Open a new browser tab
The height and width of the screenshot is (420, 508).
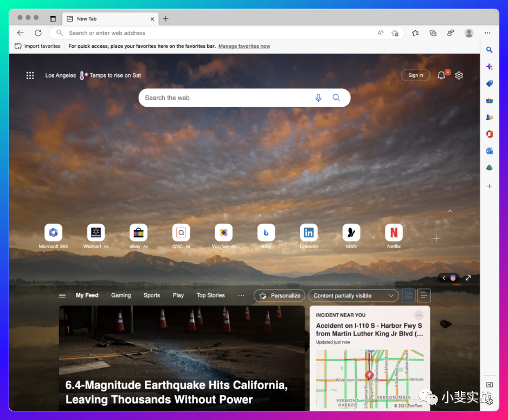[165, 19]
